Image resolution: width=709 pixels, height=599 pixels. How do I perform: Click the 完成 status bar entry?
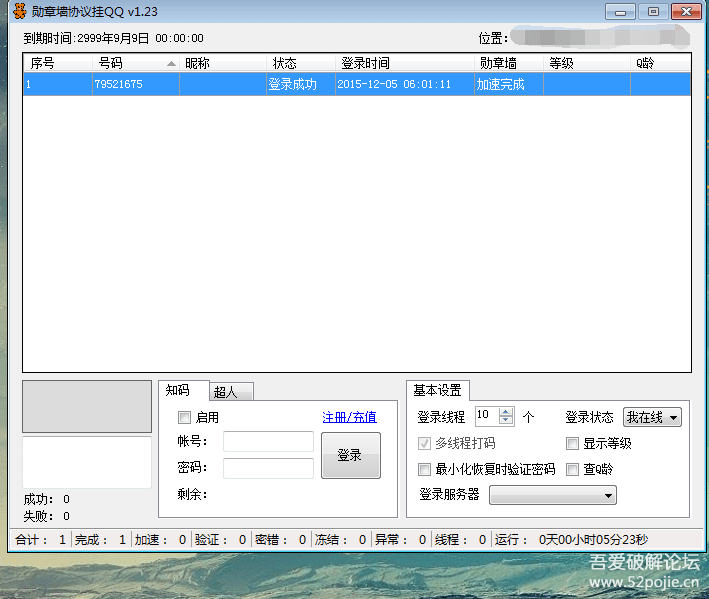point(100,539)
